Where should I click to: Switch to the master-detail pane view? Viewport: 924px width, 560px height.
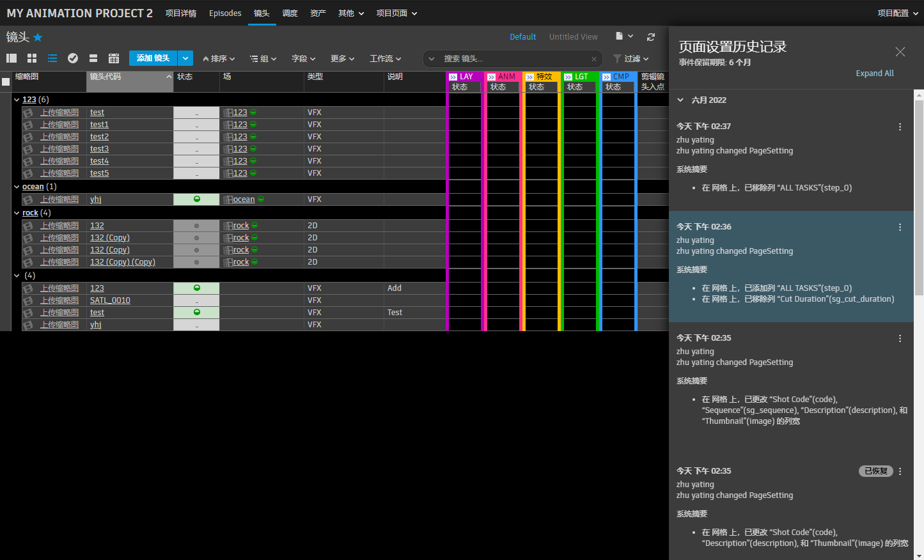(x=11, y=58)
